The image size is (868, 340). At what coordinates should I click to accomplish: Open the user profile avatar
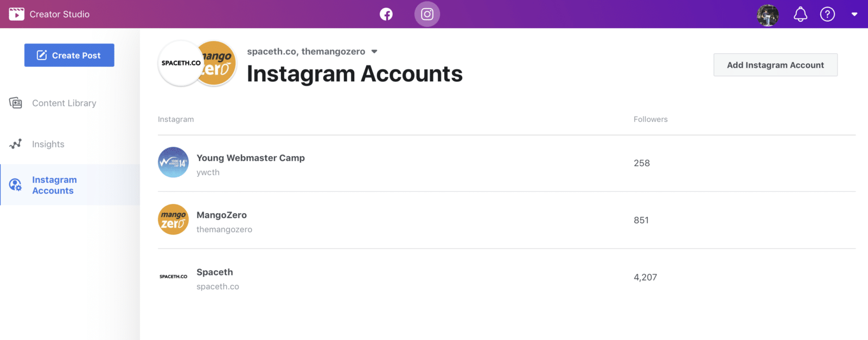point(768,15)
